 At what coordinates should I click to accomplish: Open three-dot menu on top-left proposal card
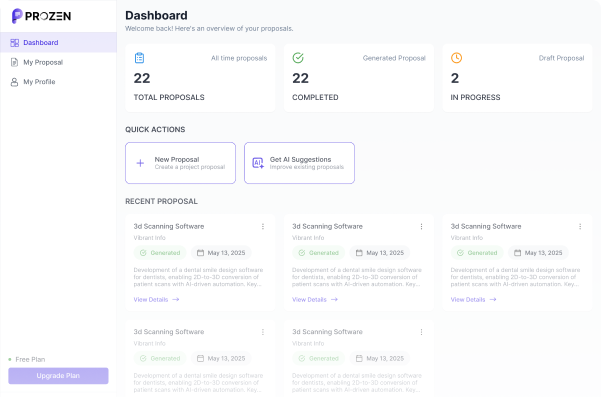pos(263,226)
